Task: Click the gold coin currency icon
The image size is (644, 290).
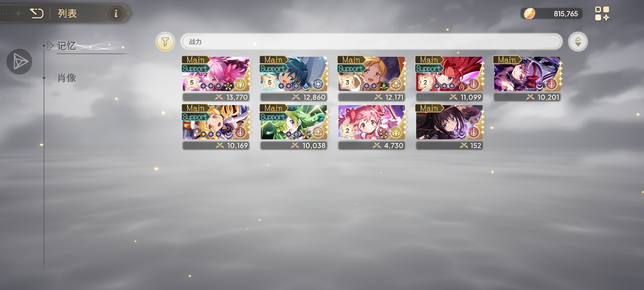Action: pos(529,14)
